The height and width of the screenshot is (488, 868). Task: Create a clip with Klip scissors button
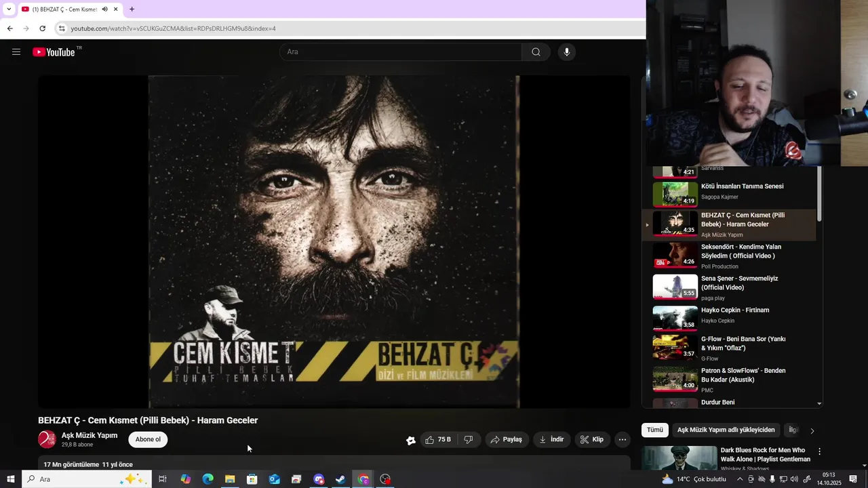coord(592,439)
